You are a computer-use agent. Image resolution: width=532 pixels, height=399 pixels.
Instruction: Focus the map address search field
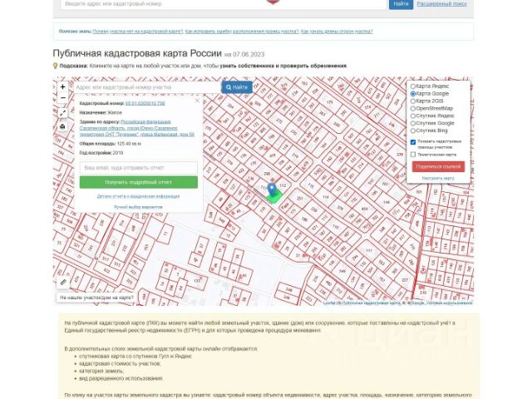click(x=148, y=87)
